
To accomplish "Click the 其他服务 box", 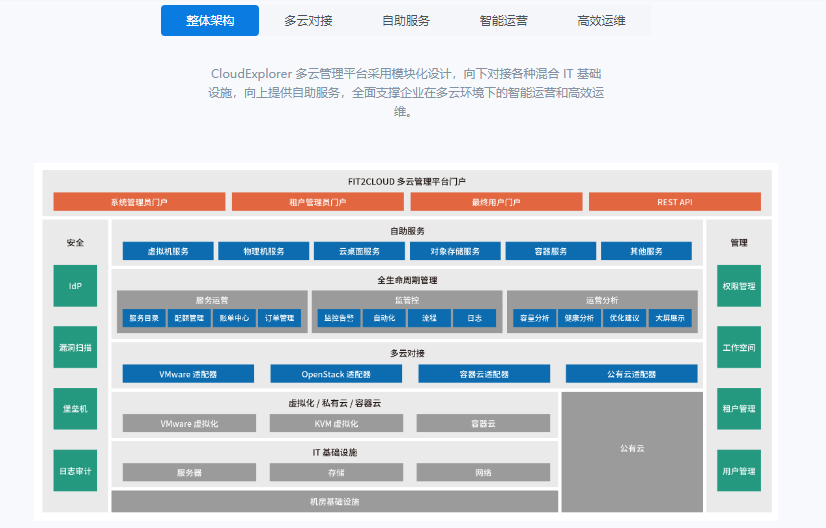I will pos(646,251).
